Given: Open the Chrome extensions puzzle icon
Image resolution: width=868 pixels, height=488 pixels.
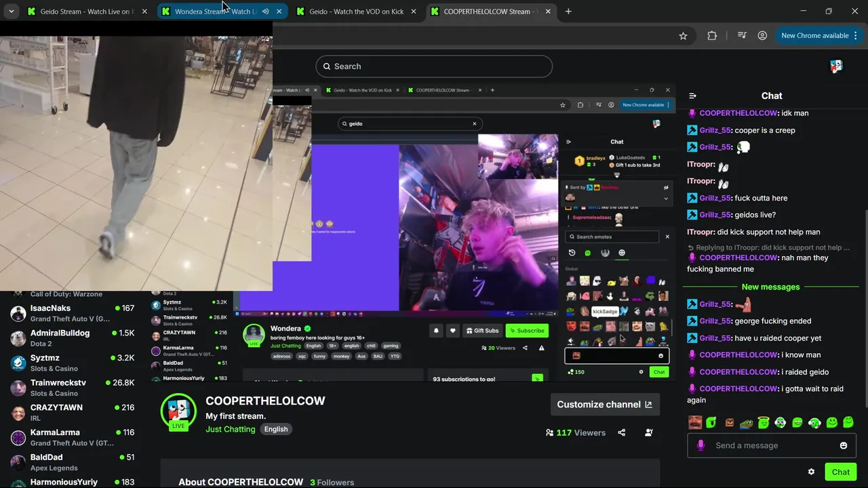Looking at the screenshot, I should coord(712,36).
